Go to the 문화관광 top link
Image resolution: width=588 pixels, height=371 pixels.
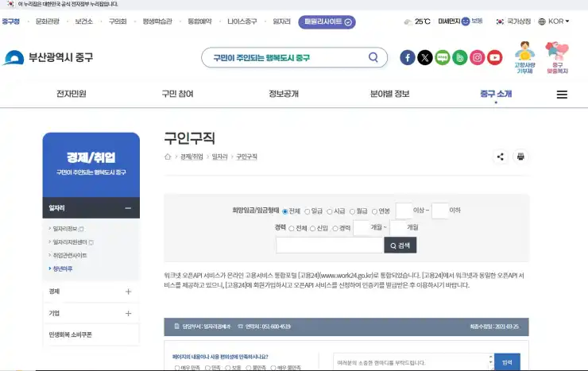[x=47, y=21]
